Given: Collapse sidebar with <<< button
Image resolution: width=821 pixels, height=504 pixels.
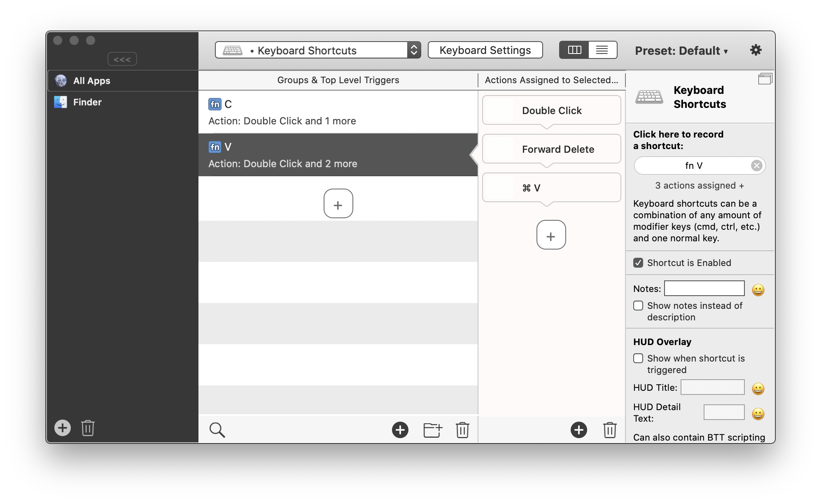Looking at the screenshot, I should (x=122, y=59).
